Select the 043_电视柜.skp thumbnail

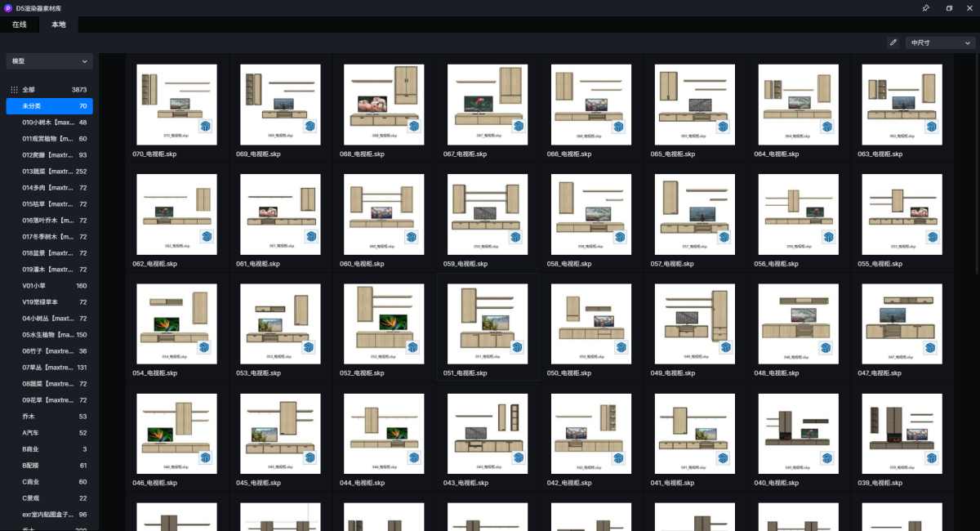[x=488, y=434]
